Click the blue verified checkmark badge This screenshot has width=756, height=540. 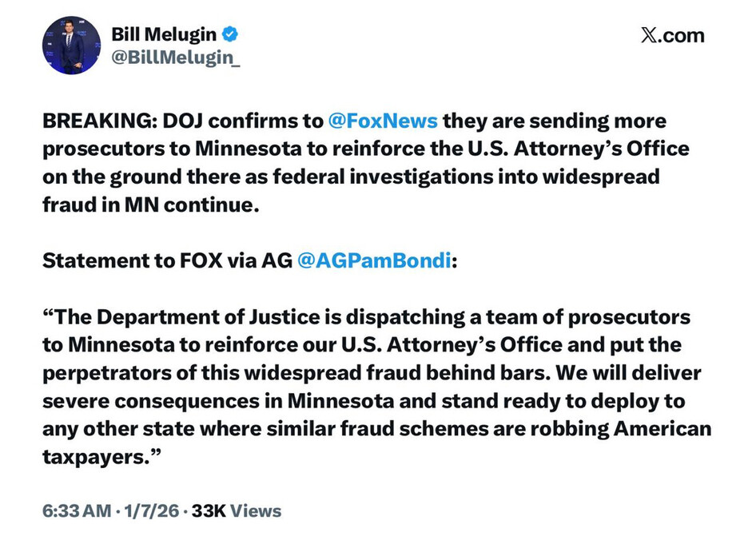[230, 34]
